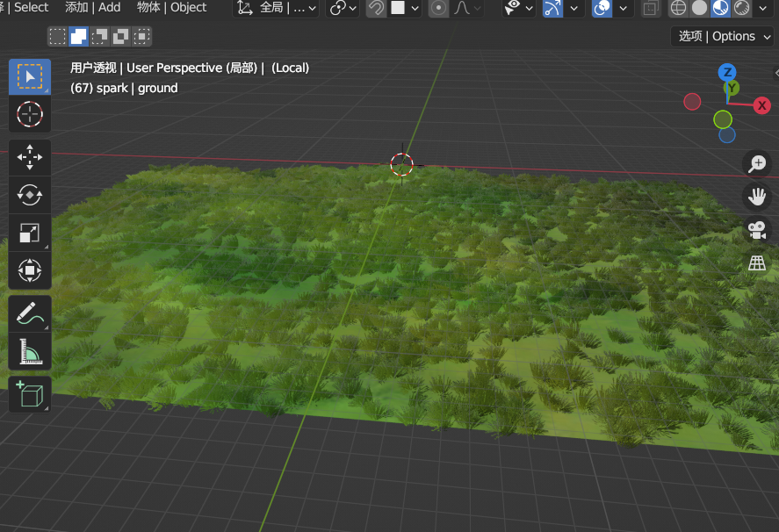Click the red X axis gizmo
779x532 pixels.
click(x=761, y=105)
